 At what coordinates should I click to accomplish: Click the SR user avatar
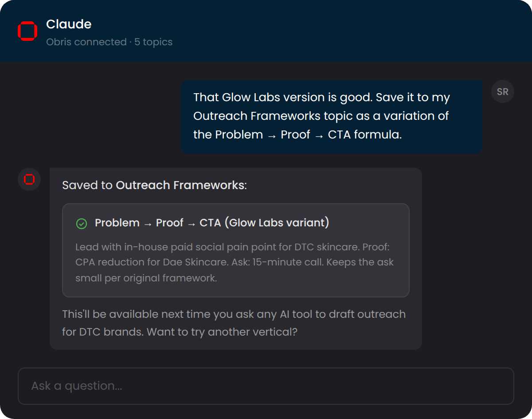[x=502, y=92]
